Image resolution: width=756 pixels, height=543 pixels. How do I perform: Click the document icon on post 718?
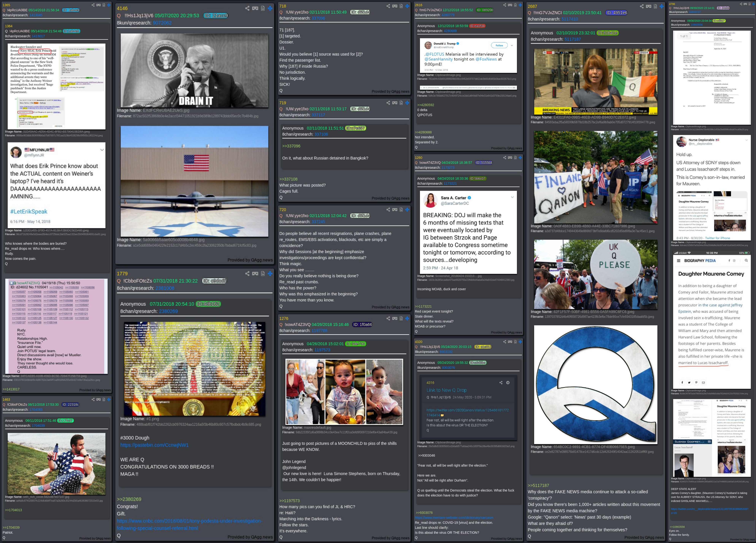click(x=401, y=6)
